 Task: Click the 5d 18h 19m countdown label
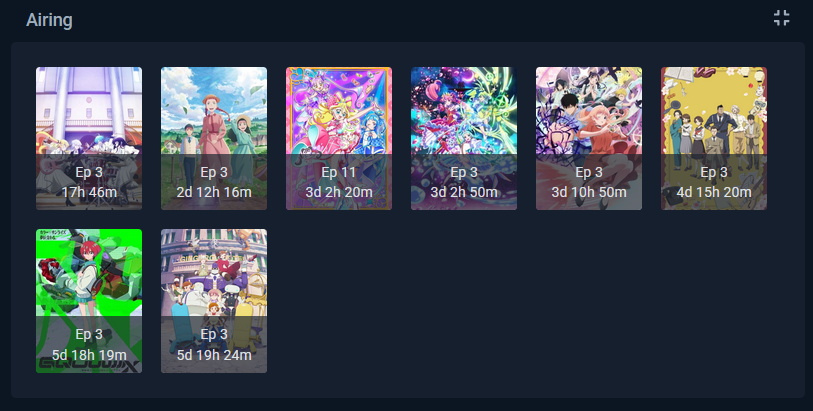(89, 355)
